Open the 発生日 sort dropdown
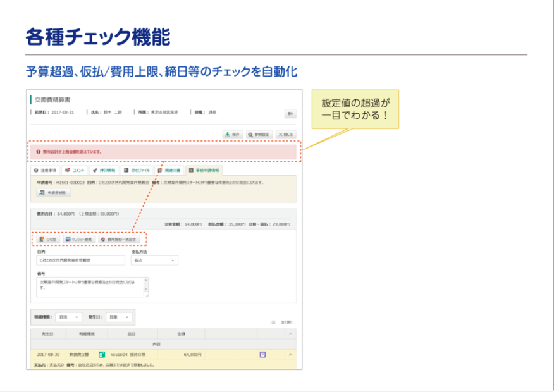 click(119, 317)
